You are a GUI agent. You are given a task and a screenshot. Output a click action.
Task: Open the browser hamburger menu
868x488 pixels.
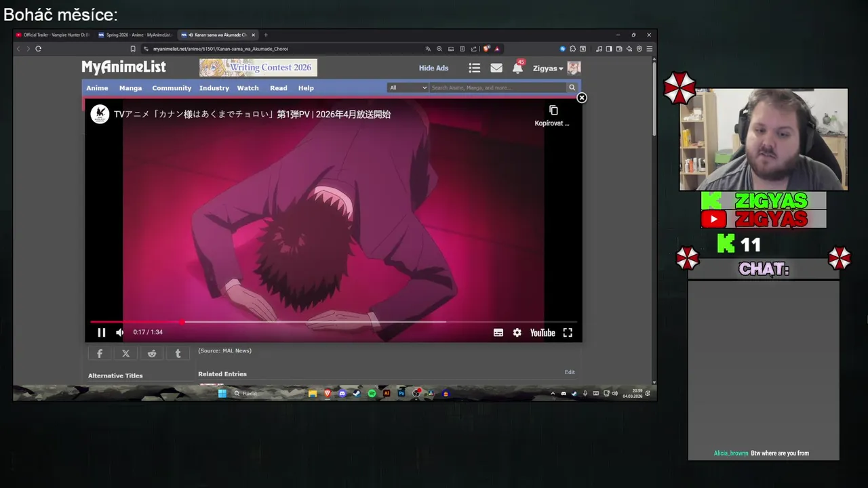click(x=649, y=49)
